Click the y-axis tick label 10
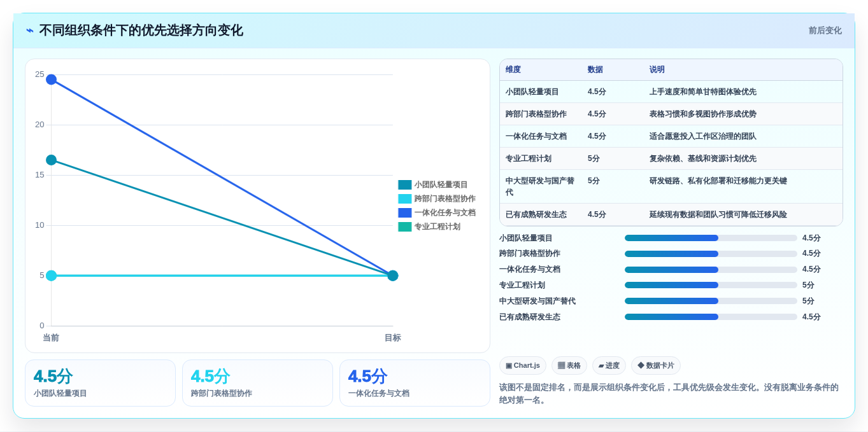868x432 pixels. point(39,225)
